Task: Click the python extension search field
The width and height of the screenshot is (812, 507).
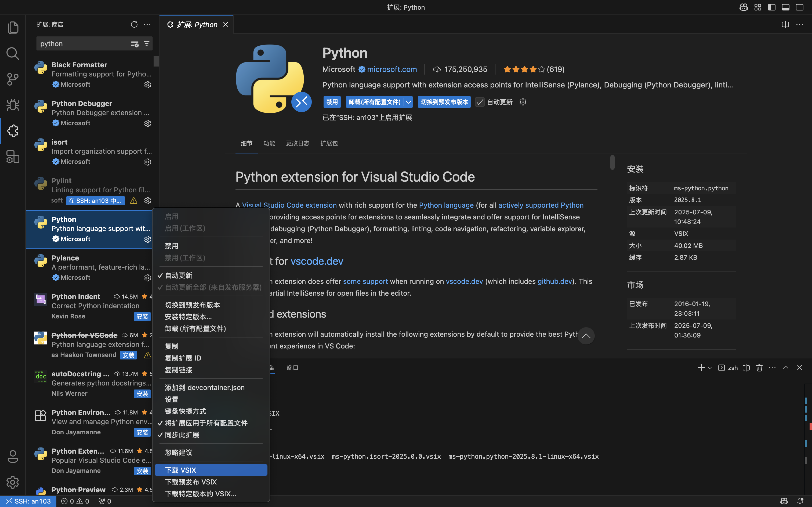Action: [82, 43]
